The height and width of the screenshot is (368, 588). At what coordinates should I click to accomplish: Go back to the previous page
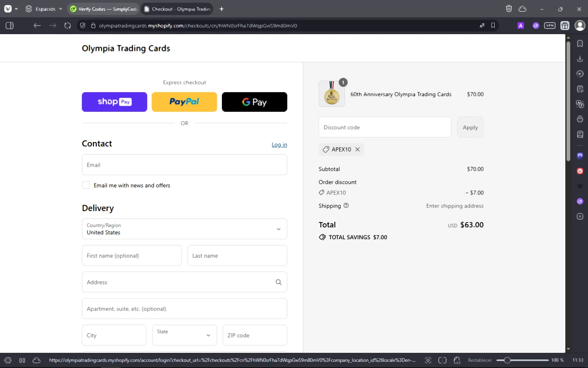(x=37, y=26)
